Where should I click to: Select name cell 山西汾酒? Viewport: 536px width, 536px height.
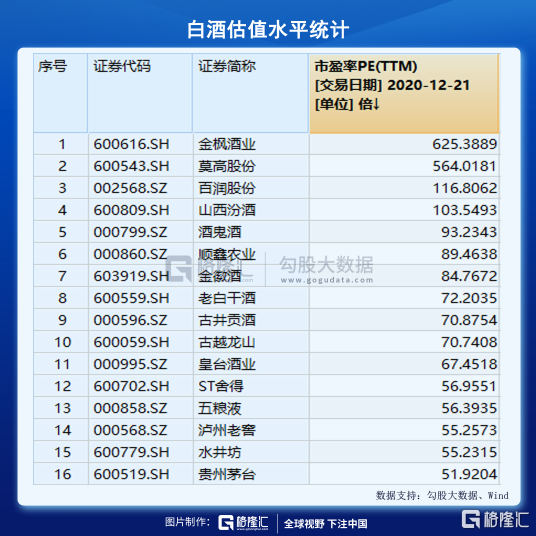point(251,210)
